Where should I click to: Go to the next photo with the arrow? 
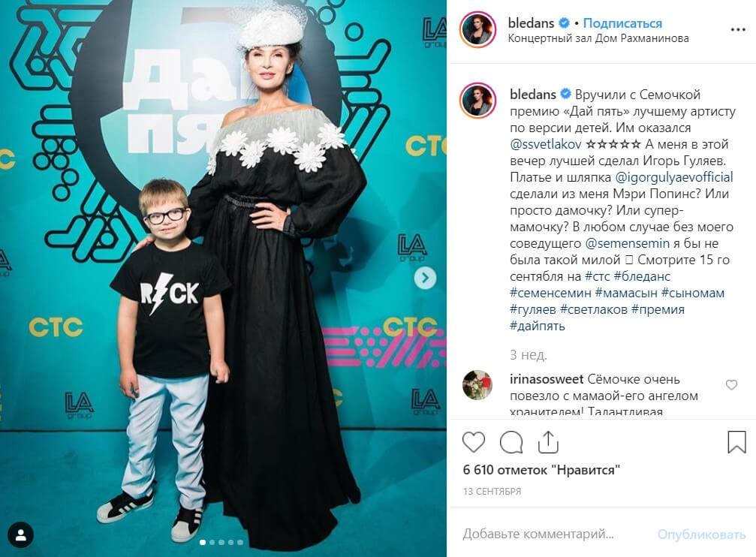pyautogui.click(x=425, y=278)
